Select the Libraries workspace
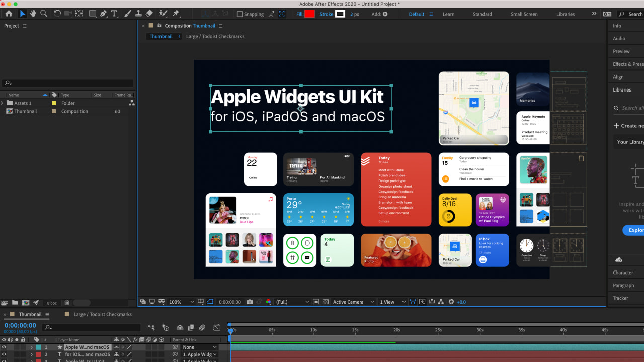Viewport: 644px width, 362px height. [x=566, y=14]
